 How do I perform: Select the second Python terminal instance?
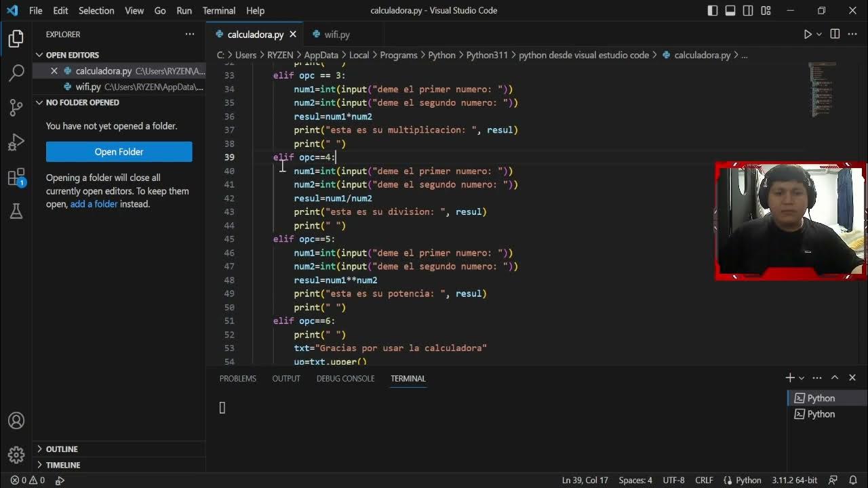(827, 414)
